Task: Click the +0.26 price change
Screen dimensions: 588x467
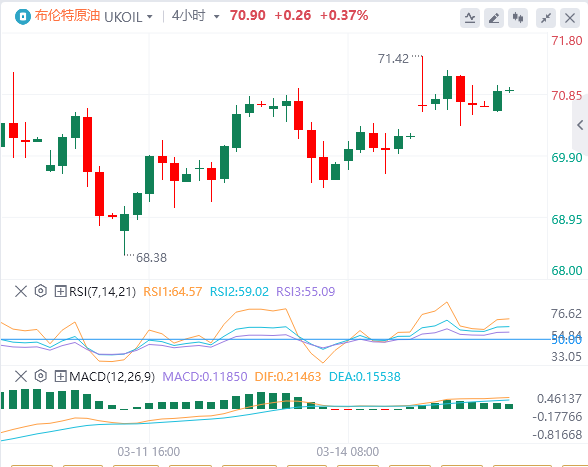Action: pos(292,15)
